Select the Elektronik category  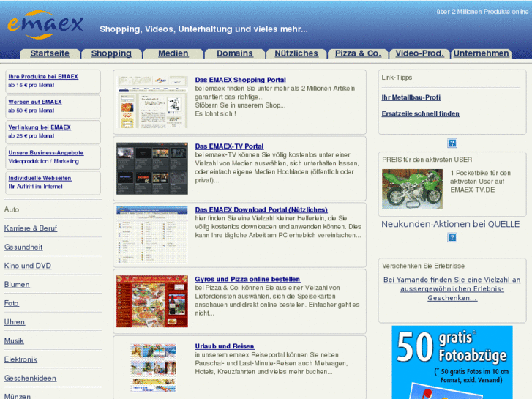(x=20, y=359)
